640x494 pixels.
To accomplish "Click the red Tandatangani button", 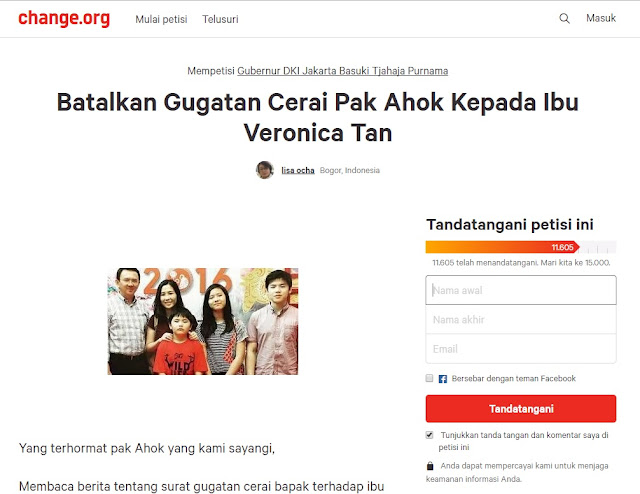I will pyautogui.click(x=521, y=409).
